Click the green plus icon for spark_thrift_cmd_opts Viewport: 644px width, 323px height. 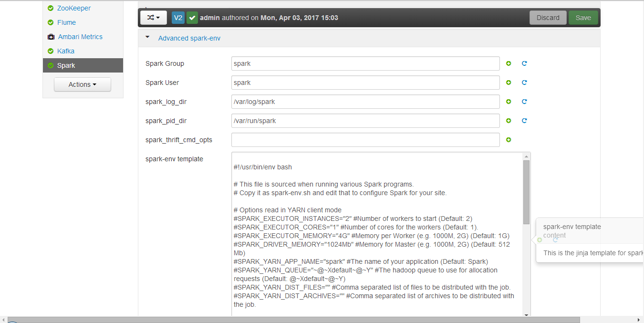509,140
